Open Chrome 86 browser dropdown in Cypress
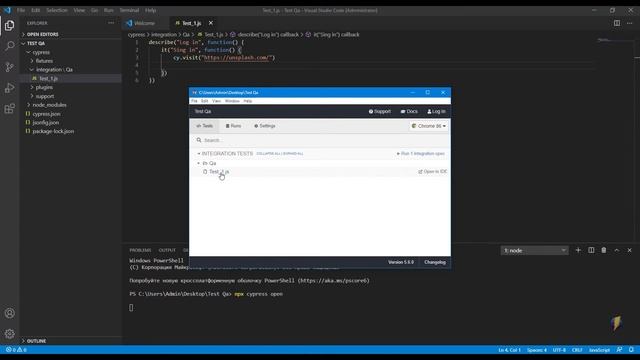The height and width of the screenshot is (360, 640). point(429,126)
